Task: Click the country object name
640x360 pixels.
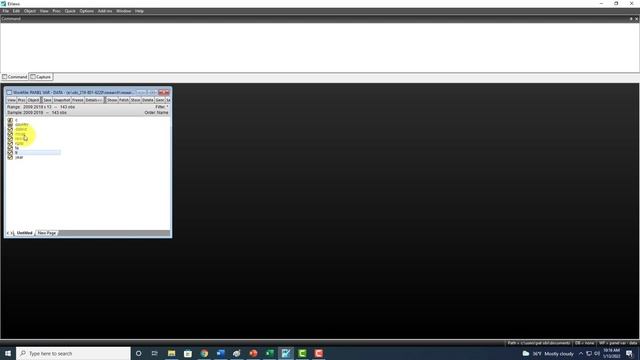Action: pos(22,124)
